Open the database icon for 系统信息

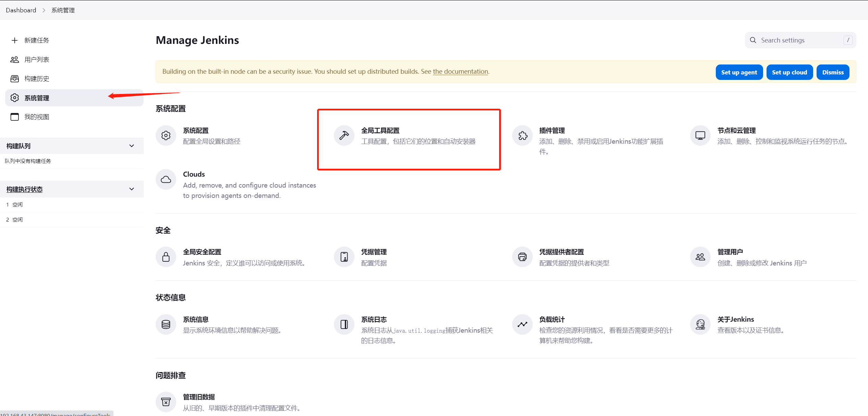pyautogui.click(x=166, y=324)
